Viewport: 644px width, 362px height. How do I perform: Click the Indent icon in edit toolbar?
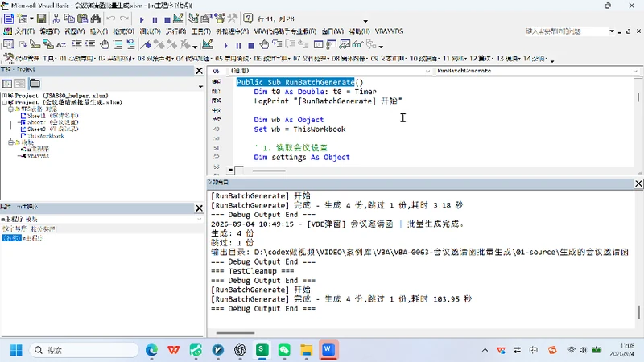[76, 44]
